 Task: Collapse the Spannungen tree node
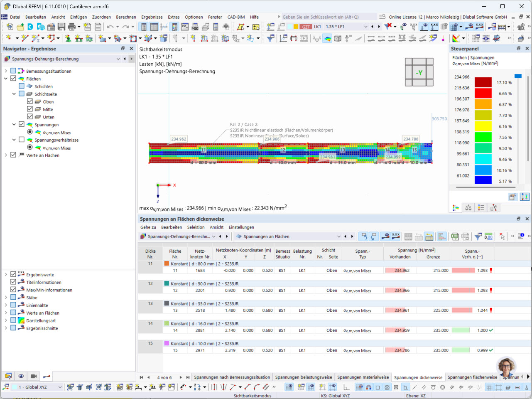tap(14, 124)
